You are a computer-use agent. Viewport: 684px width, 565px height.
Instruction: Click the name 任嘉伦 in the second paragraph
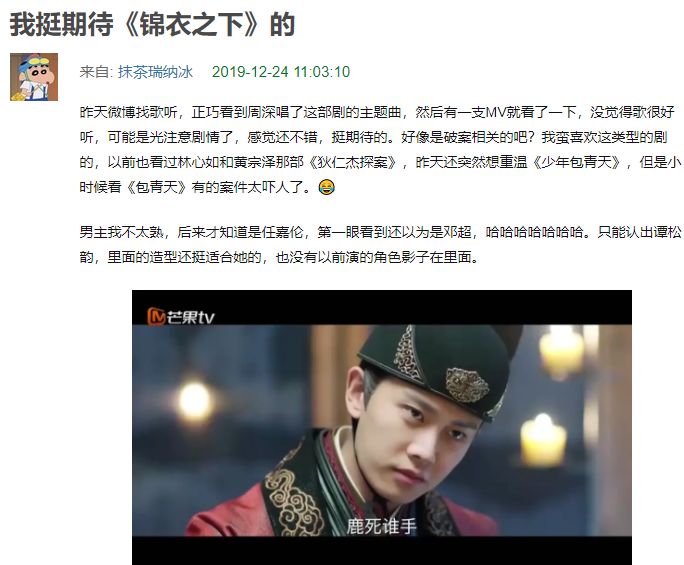point(282,232)
